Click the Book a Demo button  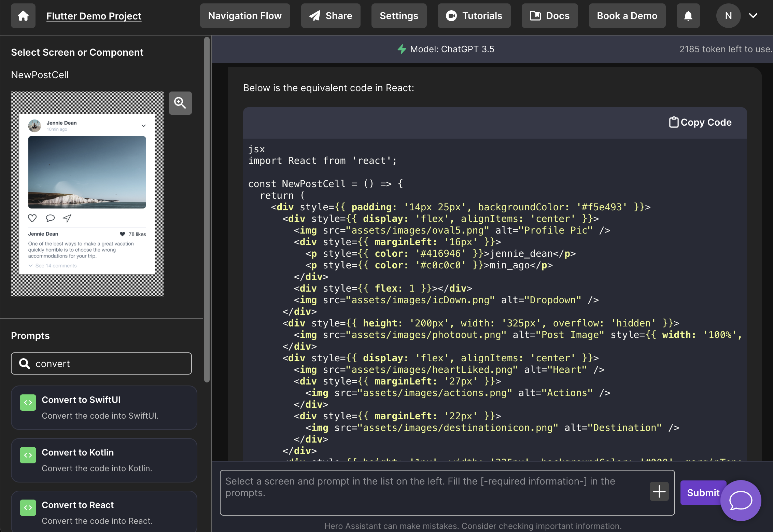pyautogui.click(x=627, y=16)
